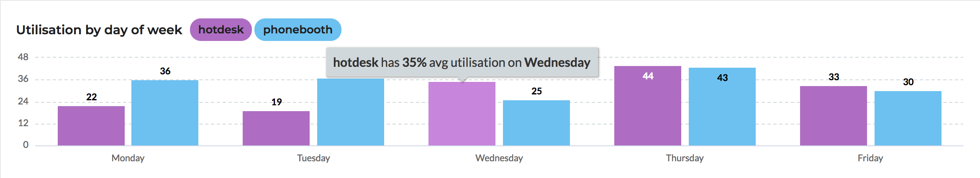Click the Utilisation by day of week title

pyautogui.click(x=99, y=30)
